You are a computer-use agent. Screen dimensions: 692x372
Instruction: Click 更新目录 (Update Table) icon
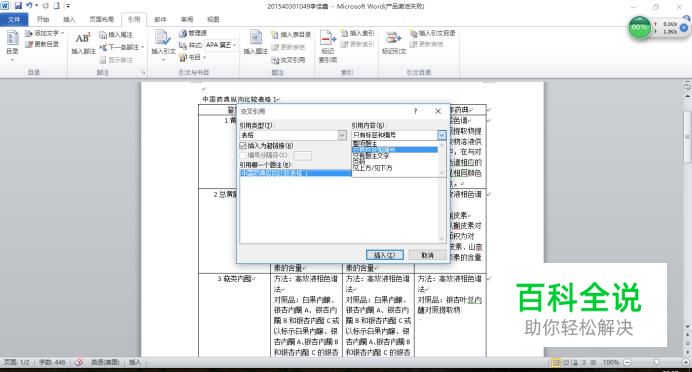pyautogui.click(x=29, y=44)
